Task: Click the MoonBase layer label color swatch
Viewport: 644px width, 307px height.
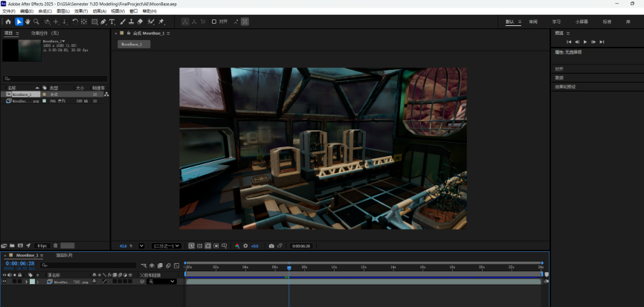Action: pyautogui.click(x=32, y=282)
